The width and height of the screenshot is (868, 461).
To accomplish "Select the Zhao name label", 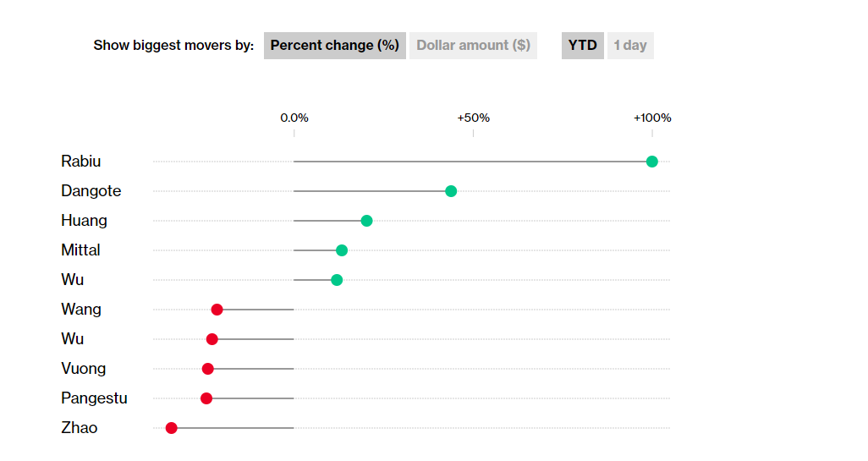I will pos(80,428).
